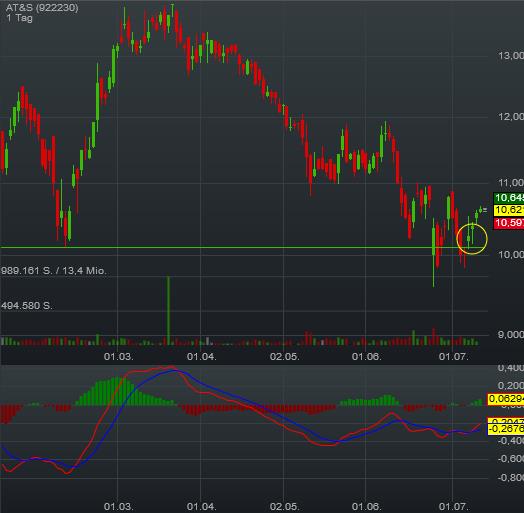Click the 01.04. date on the MACD panel axis
Image resolution: width=524 pixels, height=513 pixels.
pyautogui.click(x=202, y=506)
